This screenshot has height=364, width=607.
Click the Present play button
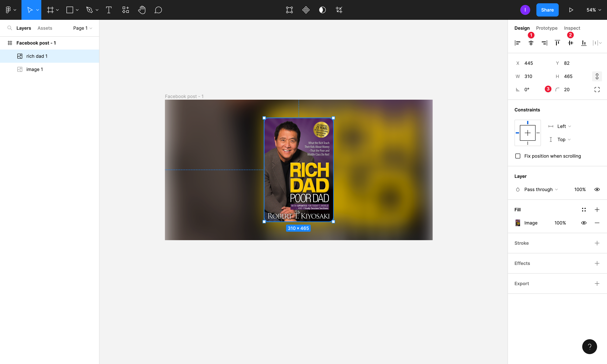[571, 10]
